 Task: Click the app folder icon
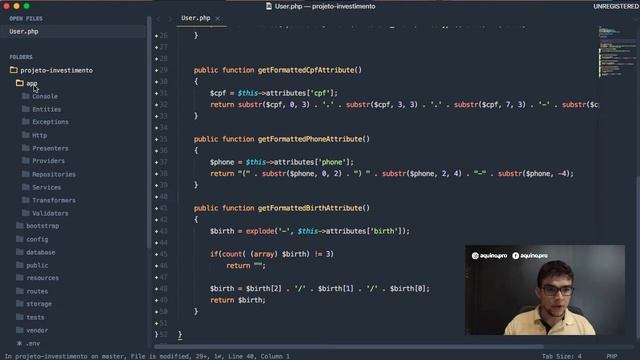[x=20, y=83]
